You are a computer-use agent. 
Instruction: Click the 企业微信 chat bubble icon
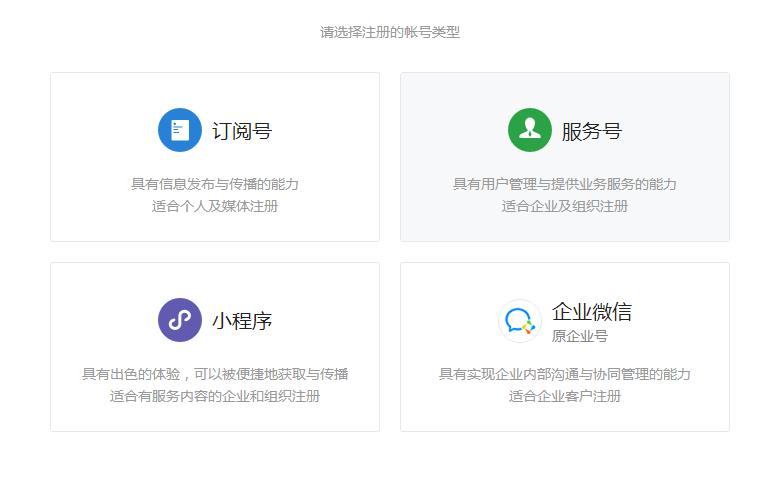(520, 321)
